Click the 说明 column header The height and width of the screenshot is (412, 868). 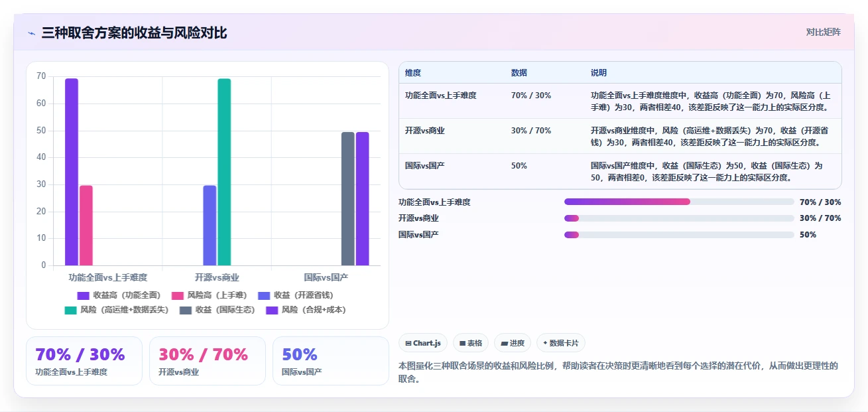tap(599, 73)
